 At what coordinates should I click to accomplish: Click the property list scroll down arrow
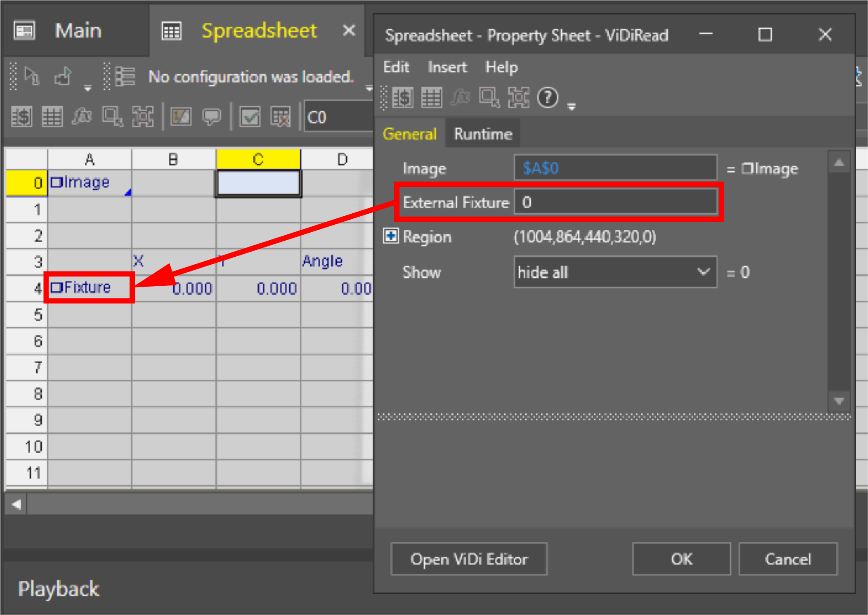click(838, 400)
